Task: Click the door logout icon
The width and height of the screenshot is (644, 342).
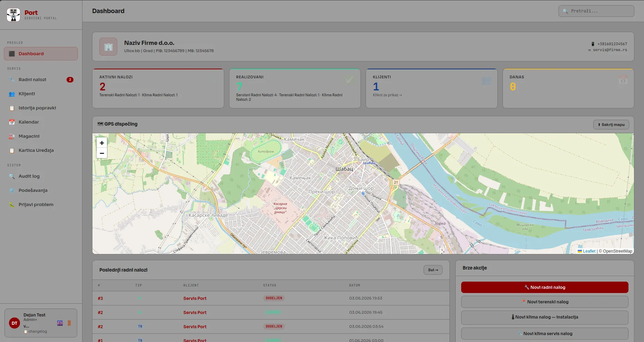Action: [x=69, y=323]
